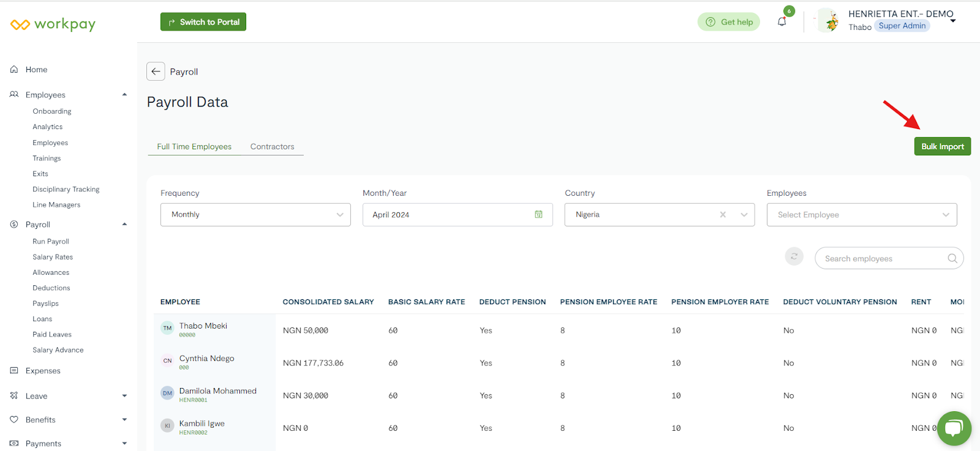Expand the Payments sidebar section
Viewport: 980px width, 451px height.
(124, 444)
